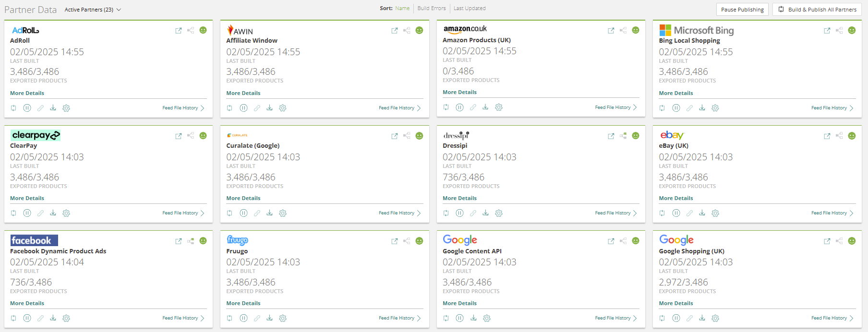Open Amazon Products (UK) in new window

[611, 30]
